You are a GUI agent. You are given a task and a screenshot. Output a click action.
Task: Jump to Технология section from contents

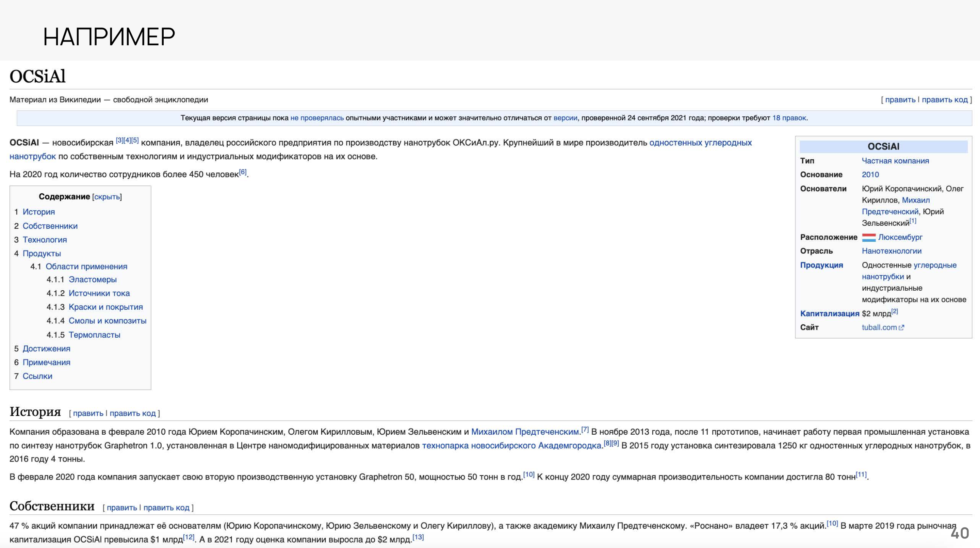pyautogui.click(x=45, y=240)
